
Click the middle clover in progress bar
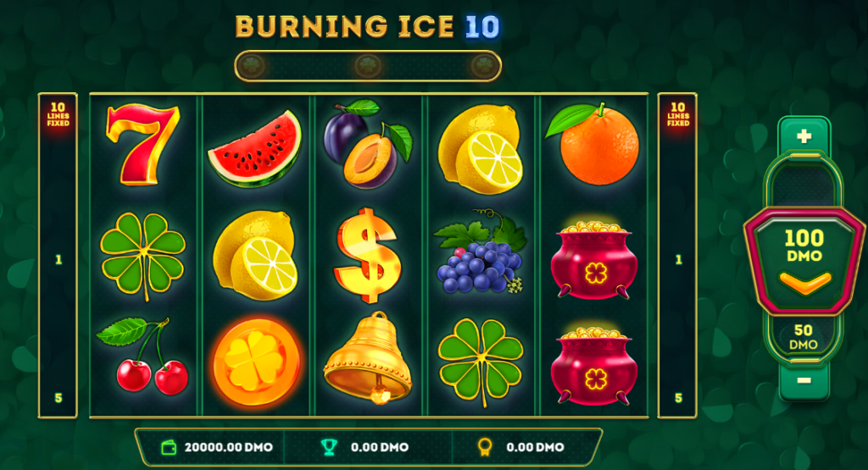(368, 66)
